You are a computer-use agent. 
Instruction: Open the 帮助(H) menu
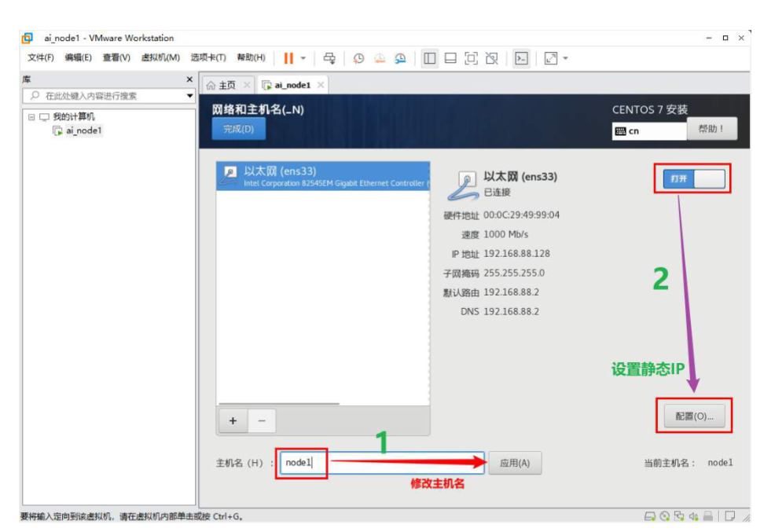click(251, 58)
